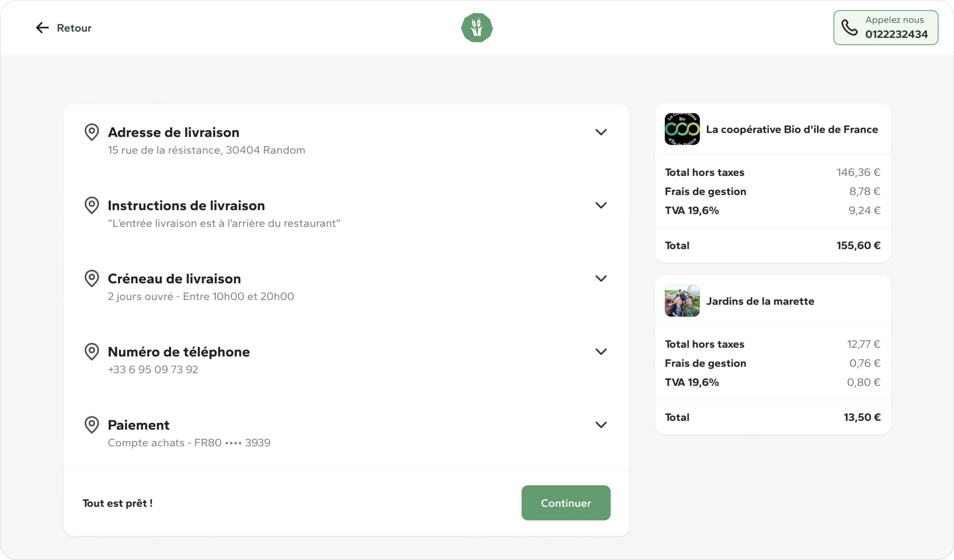Image resolution: width=954 pixels, height=560 pixels.
Task: Click pin icon beside Instructions de livraison
Action: pyautogui.click(x=92, y=205)
